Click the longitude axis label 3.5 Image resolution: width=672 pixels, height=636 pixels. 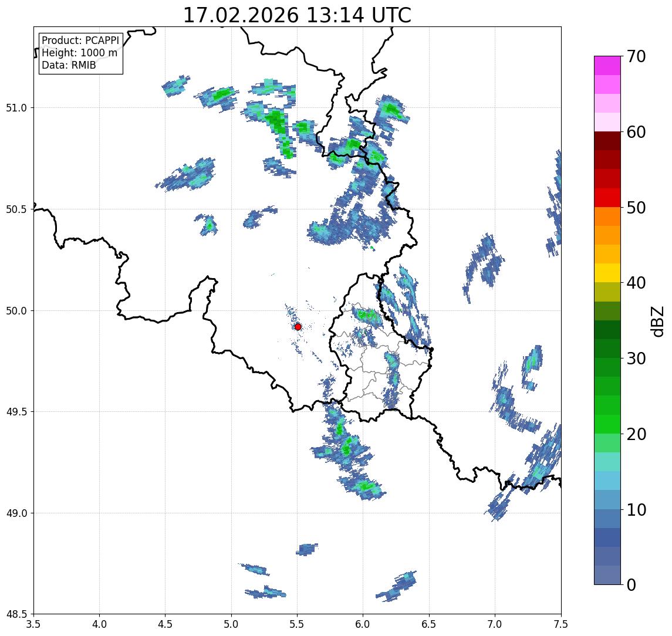33,624
